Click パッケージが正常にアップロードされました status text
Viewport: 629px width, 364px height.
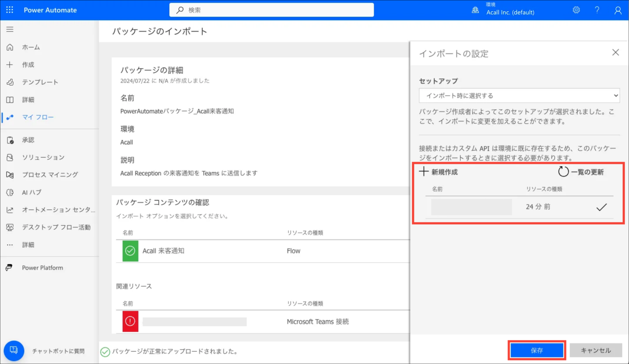tap(175, 351)
